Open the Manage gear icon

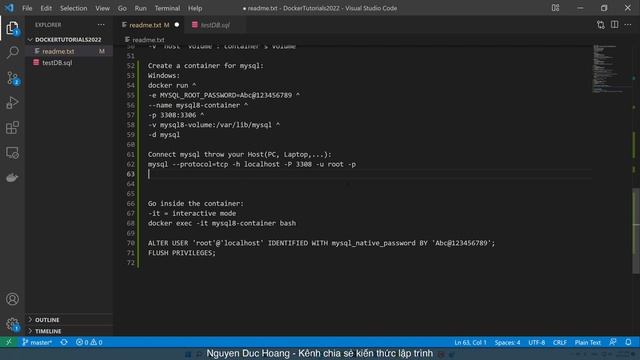click(x=12, y=324)
